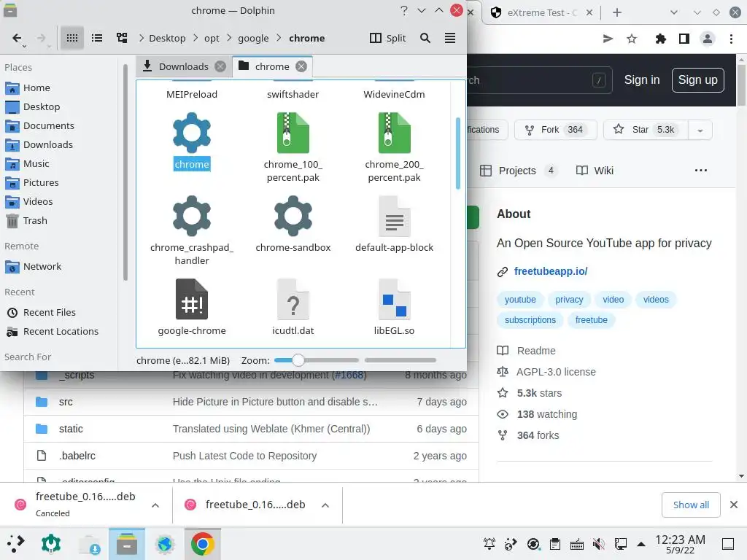Bookmark page with star icon

632,39
